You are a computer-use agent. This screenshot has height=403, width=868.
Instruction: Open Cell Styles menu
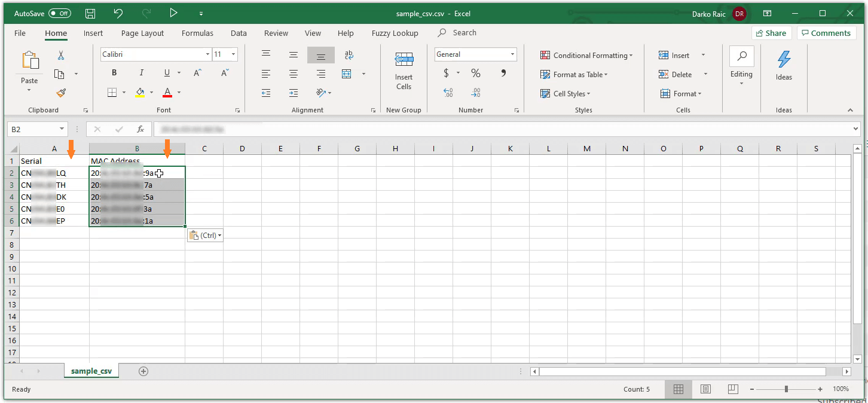pos(565,93)
